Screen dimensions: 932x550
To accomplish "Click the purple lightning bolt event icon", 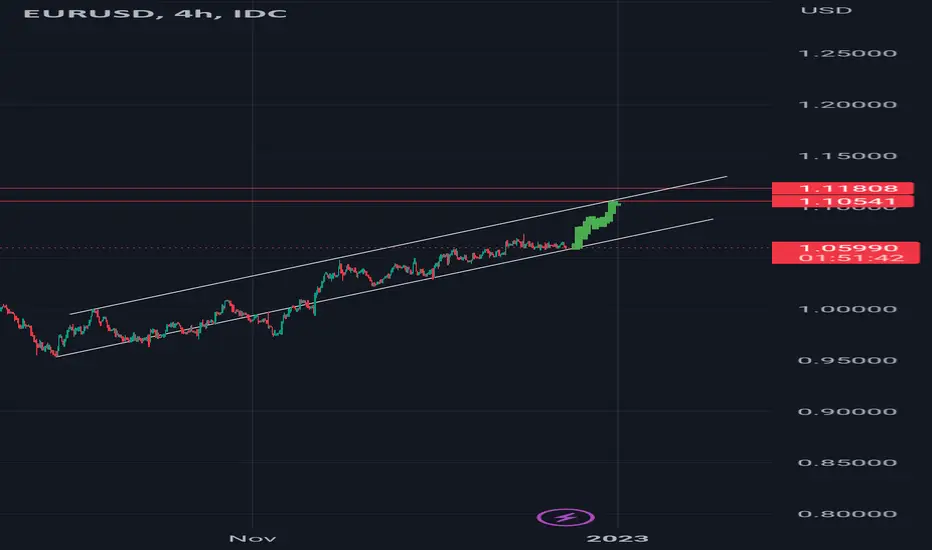I will (x=565, y=517).
